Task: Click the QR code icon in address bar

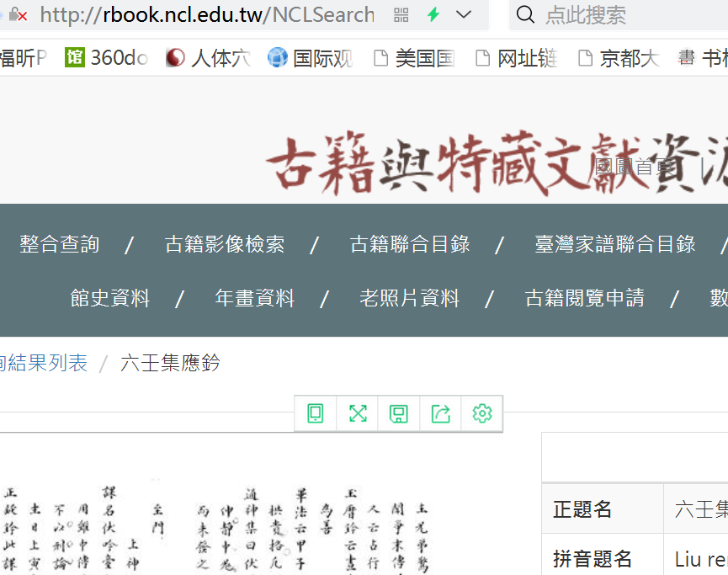Action: (401, 14)
